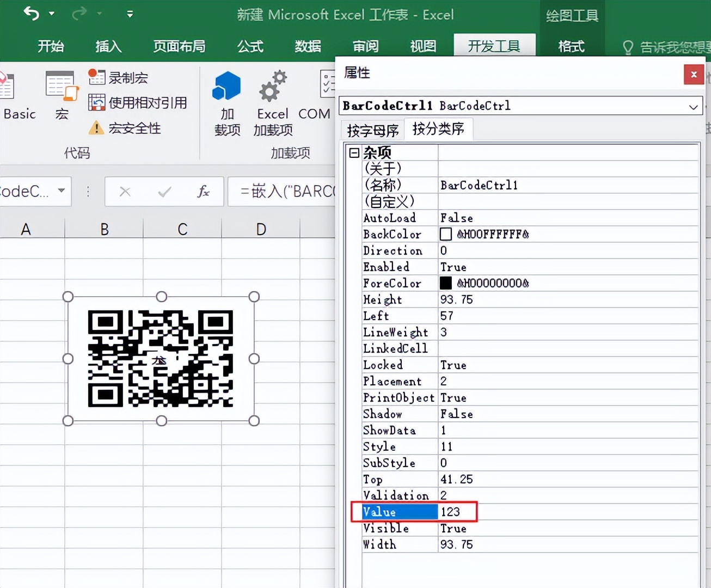Select the (自定义) property row
The height and width of the screenshot is (588, 711).
[x=530, y=201]
